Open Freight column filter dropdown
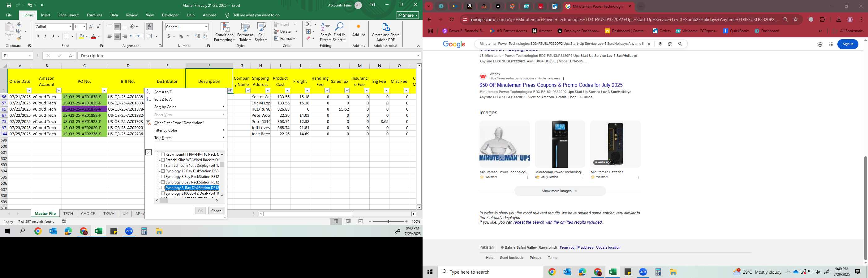The width and height of the screenshot is (868, 278). coord(307,90)
